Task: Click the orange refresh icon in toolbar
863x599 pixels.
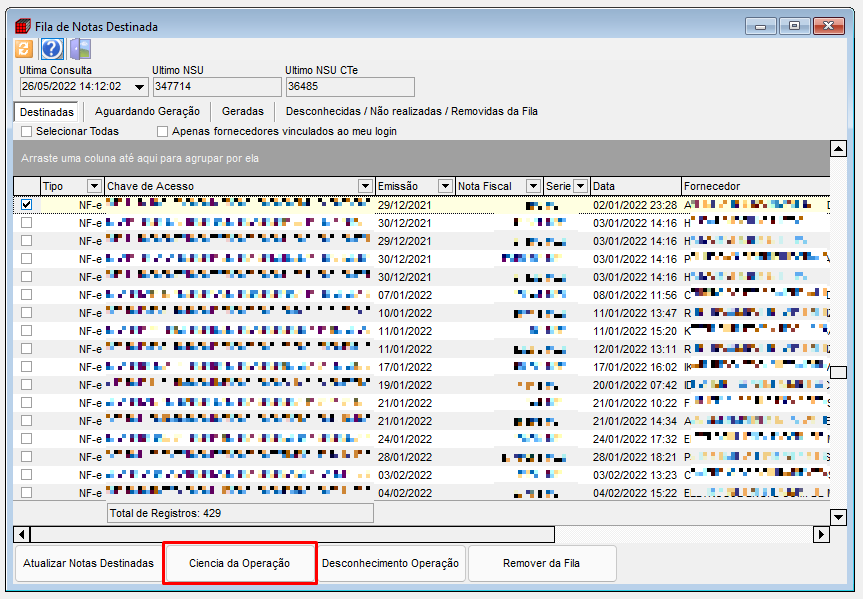Action: (24, 49)
